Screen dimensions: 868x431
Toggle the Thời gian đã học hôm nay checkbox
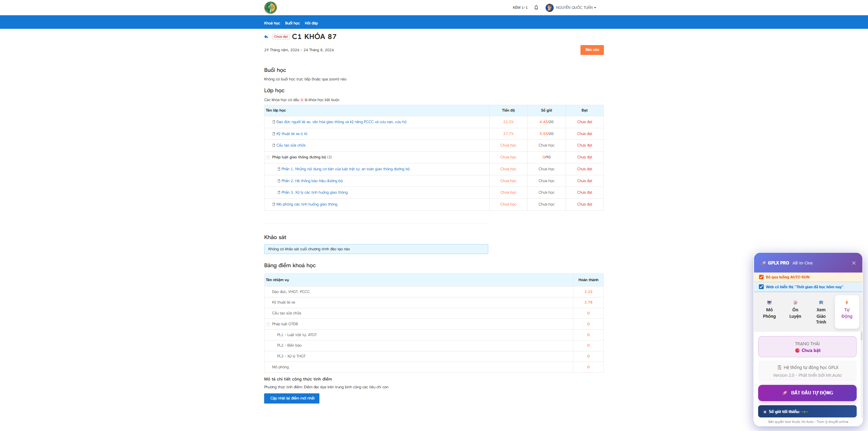point(761,287)
